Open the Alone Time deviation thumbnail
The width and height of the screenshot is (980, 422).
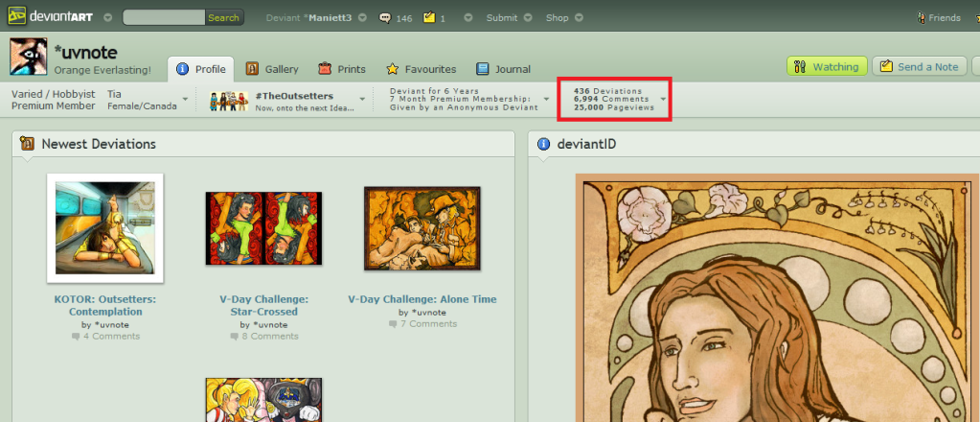422,228
